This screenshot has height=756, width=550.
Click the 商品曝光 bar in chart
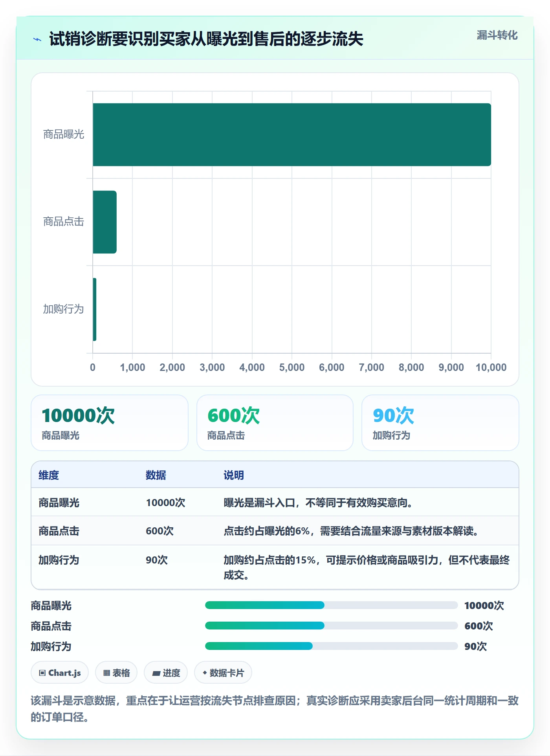(x=292, y=134)
